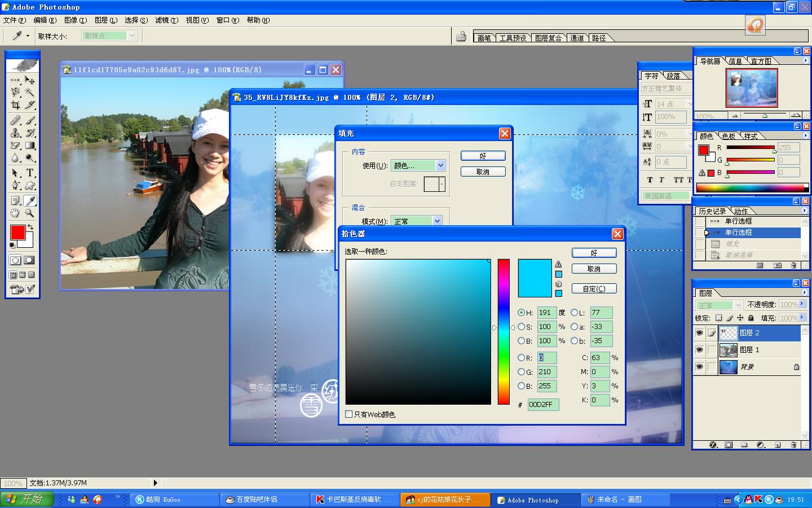Image resolution: width=812 pixels, height=508 pixels.
Task: Select the R red radio button
Action: pos(522,358)
